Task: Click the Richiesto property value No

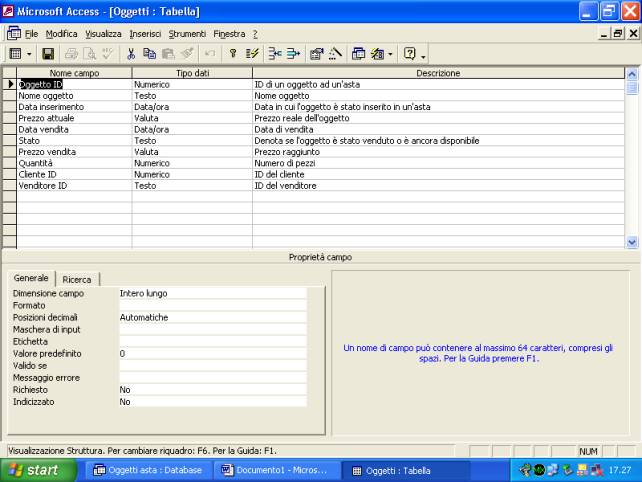Action: point(212,390)
